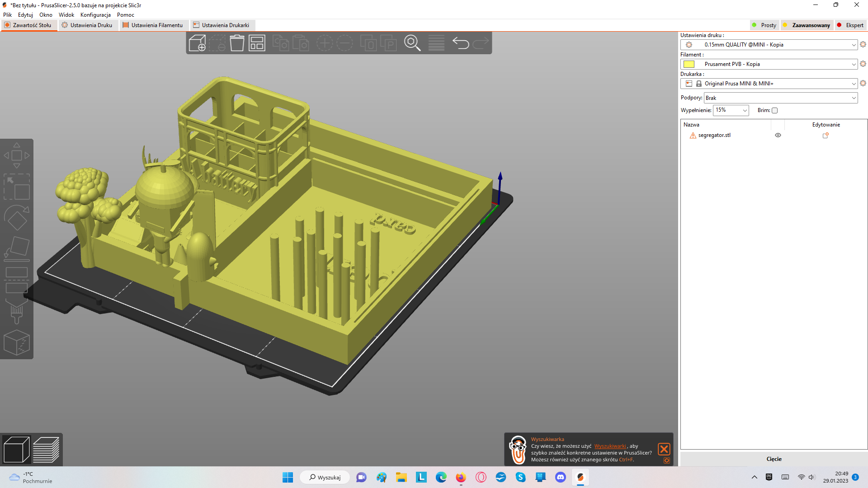Open edit menu icon for segregator.stl
Screen dimensions: 868x488
point(826,135)
